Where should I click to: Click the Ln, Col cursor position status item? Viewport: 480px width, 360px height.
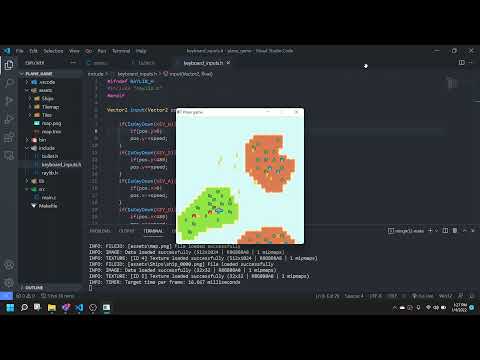(x=327, y=296)
